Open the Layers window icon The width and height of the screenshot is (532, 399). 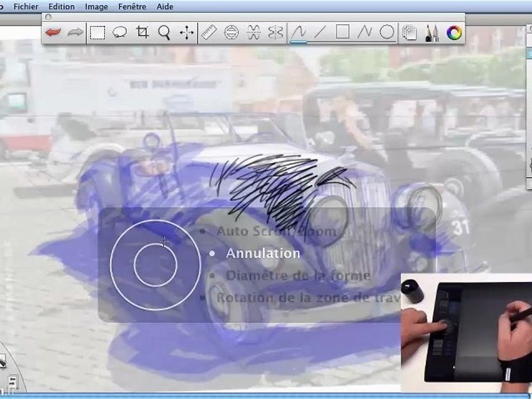410,33
